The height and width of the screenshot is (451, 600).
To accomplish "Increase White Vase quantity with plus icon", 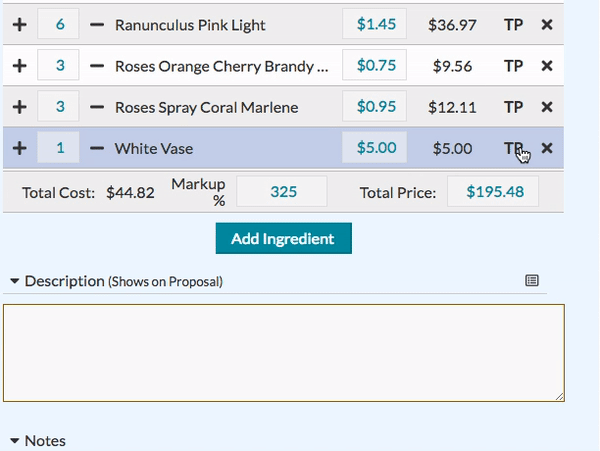I will tap(20, 148).
